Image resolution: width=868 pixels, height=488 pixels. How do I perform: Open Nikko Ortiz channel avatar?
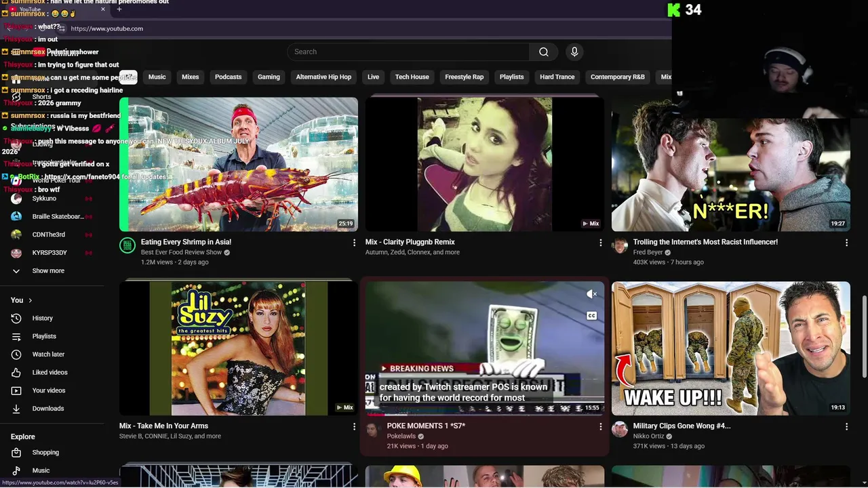coord(620,429)
